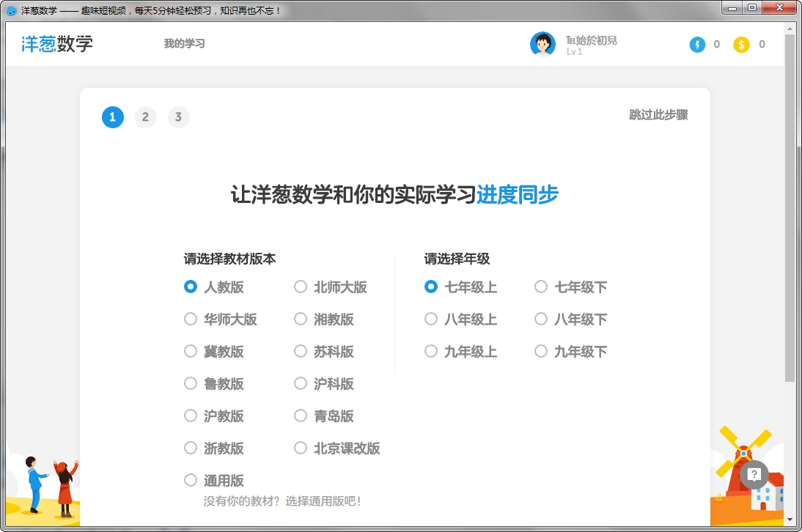The image size is (802, 532).
Task: Select the 通用版 textbook option
Action: [x=190, y=480]
